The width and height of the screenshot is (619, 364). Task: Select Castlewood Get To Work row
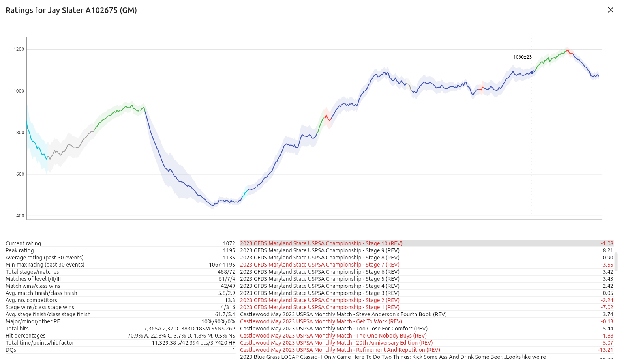click(427, 321)
